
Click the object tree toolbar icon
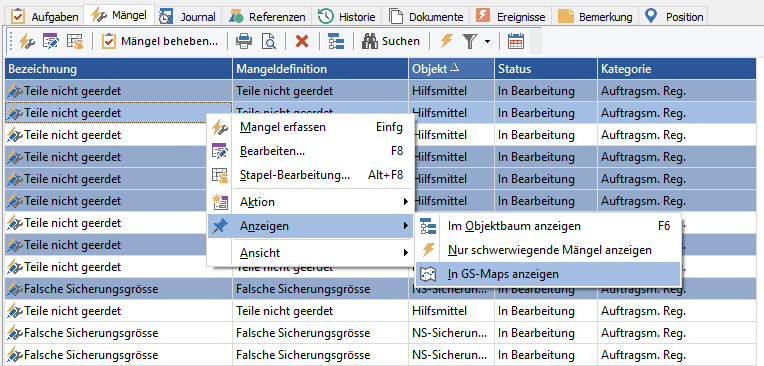pyautogui.click(x=336, y=41)
